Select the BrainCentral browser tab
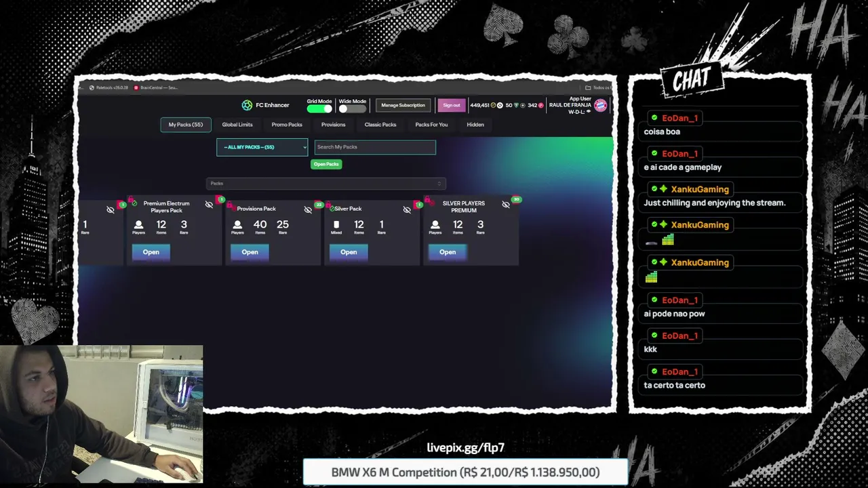Image resolution: width=868 pixels, height=488 pixels. pos(155,87)
